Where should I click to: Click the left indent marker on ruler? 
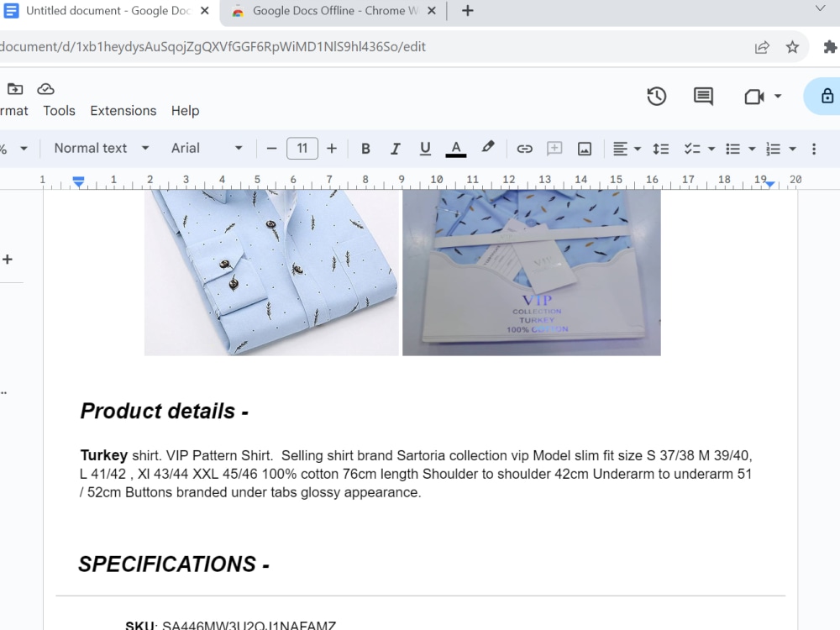pyautogui.click(x=79, y=182)
